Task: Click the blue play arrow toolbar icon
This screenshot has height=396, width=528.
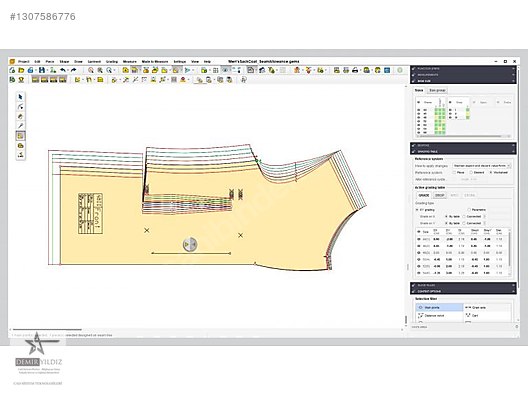Action: (187, 70)
